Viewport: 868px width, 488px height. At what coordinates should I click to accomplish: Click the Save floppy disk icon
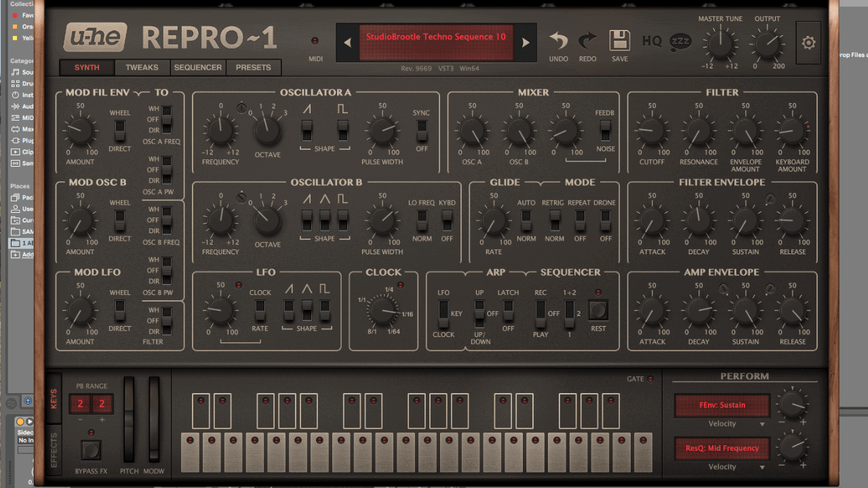[620, 41]
